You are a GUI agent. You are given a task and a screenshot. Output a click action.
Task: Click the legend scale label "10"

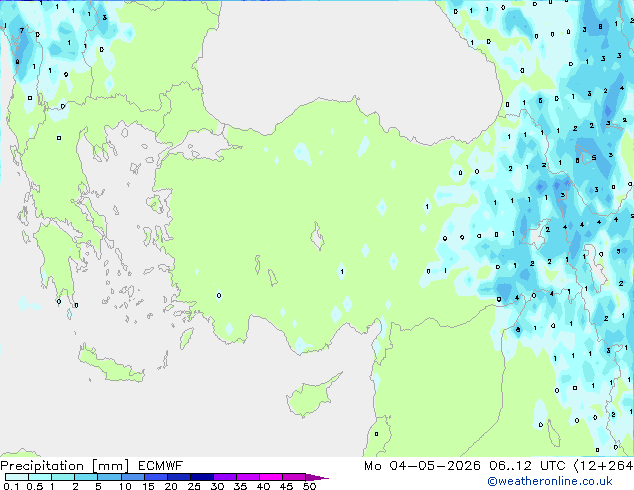[125, 486]
